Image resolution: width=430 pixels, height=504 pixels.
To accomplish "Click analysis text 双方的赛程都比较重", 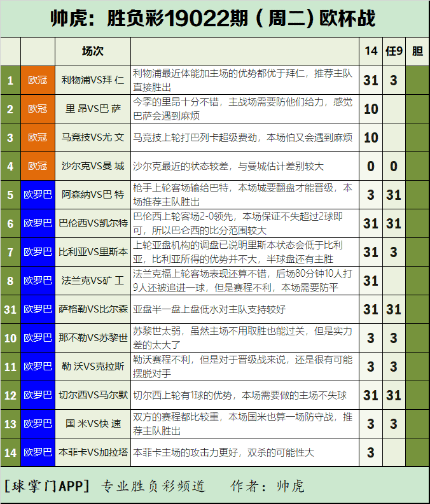I will coord(242,424).
